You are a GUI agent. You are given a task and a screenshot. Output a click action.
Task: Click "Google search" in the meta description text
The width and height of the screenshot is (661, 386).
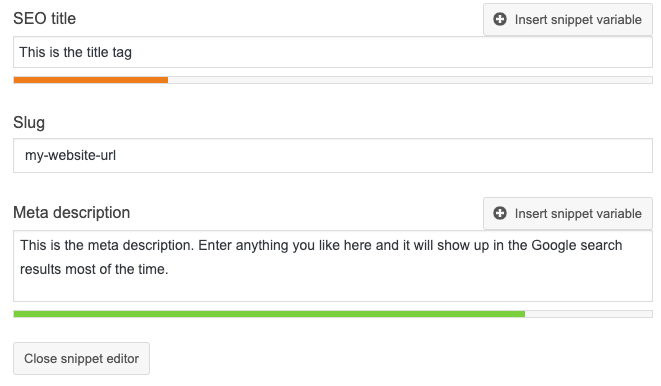[577, 245]
